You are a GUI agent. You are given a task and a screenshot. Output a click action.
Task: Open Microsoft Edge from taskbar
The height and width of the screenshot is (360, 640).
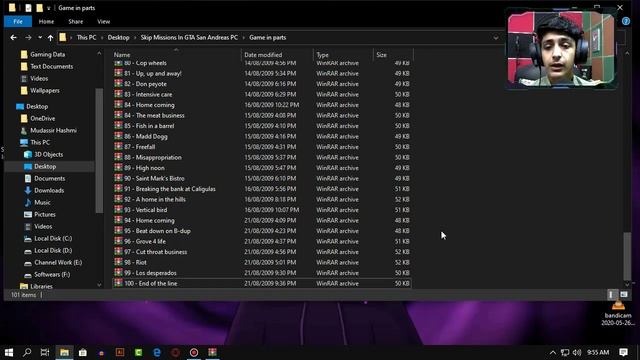click(157, 352)
